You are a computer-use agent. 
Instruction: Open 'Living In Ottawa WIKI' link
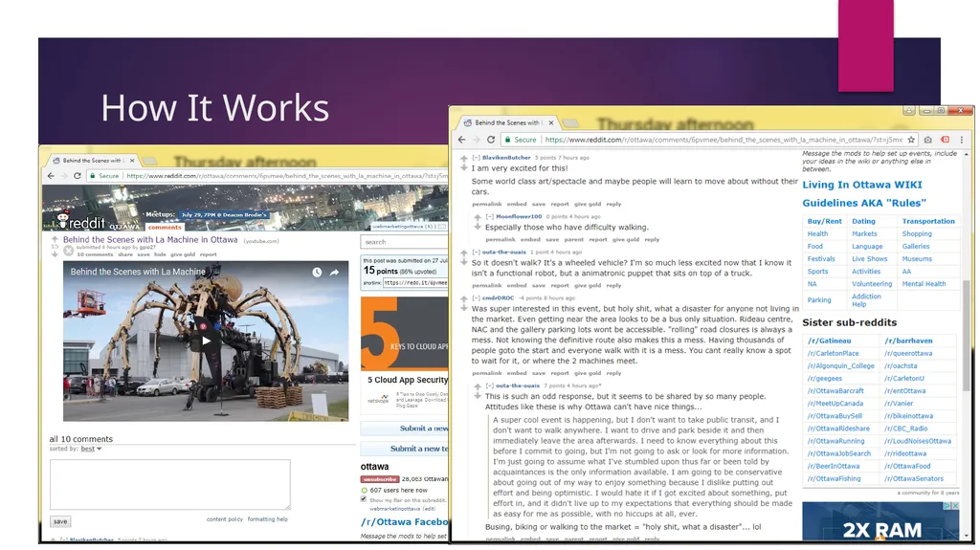tap(862, 185)
